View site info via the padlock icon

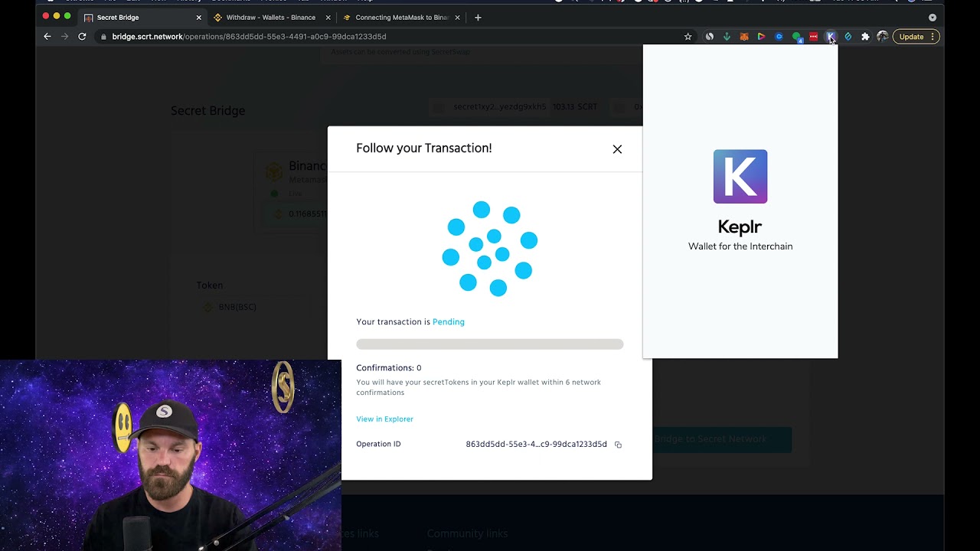tap(103, 37)
